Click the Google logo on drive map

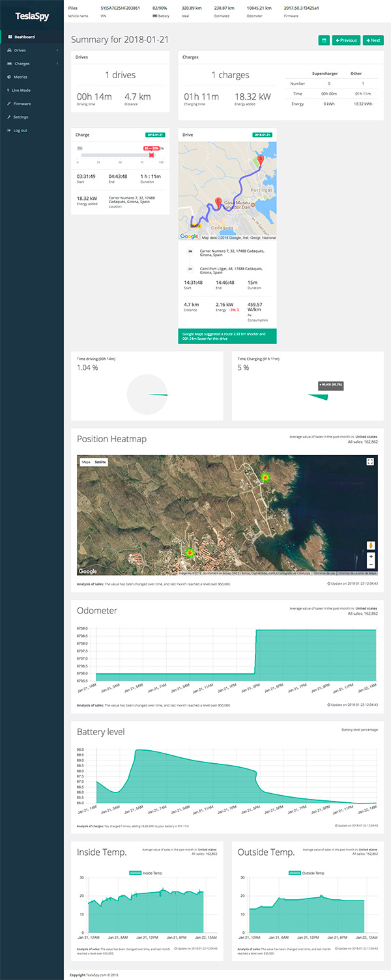click(x=189, y=236)
